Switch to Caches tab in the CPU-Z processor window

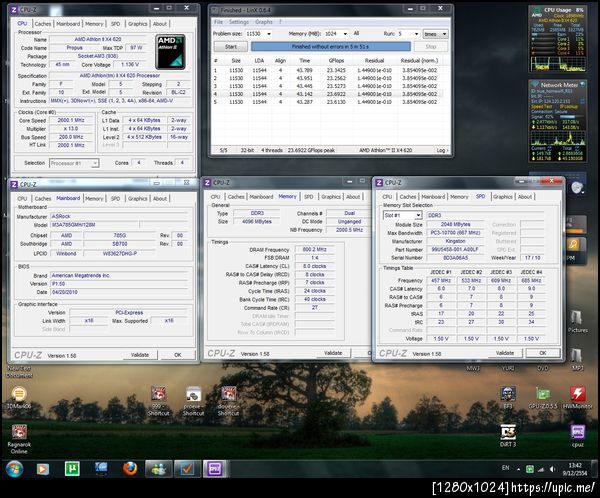(x=42, y=24)
